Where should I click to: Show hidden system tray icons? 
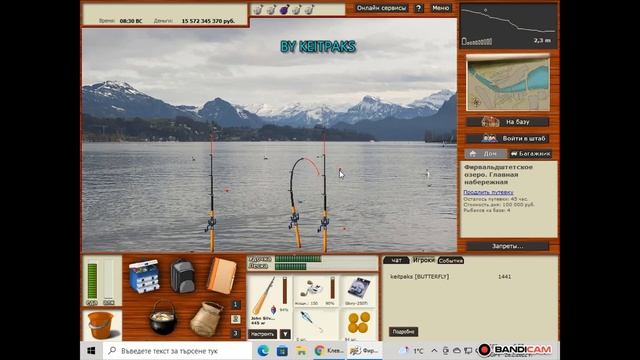[x=434, y=351]
